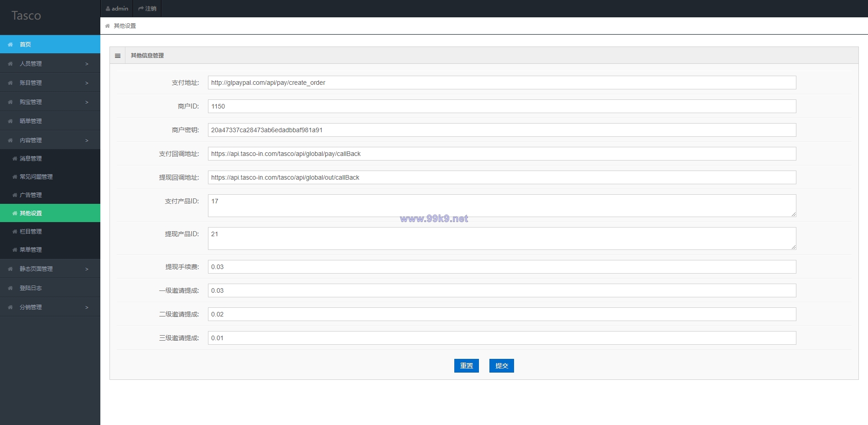Click the hamburger icon in 其他信息管理 header
The image size is (868, 425).
(x=118, y=56)
